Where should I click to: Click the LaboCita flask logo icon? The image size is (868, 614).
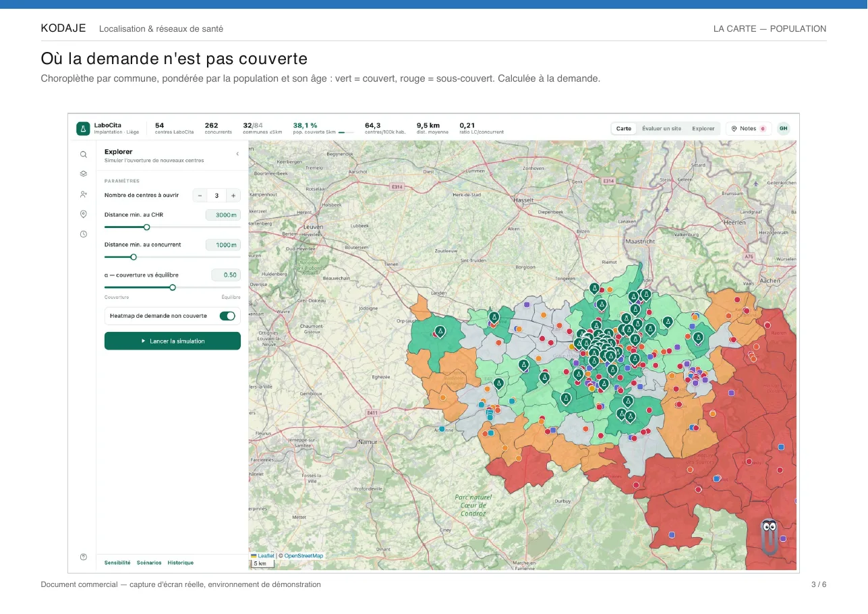[x=83, y=128]
